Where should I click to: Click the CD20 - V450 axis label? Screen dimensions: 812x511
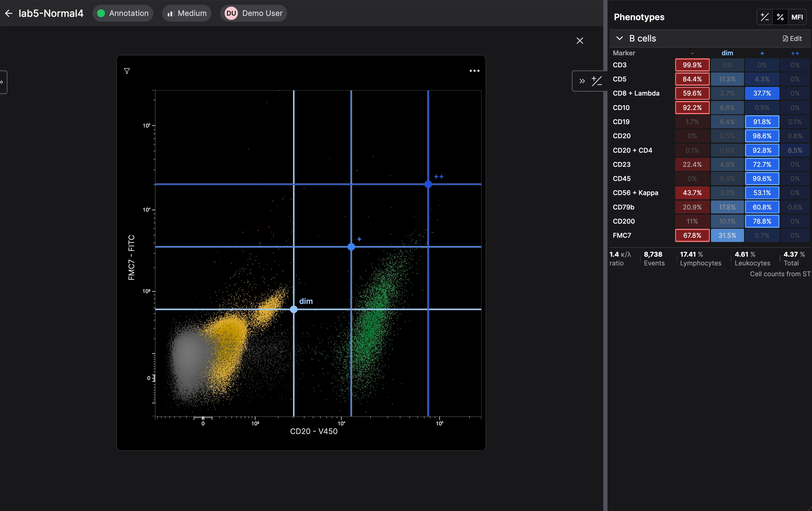pos(314,431)
